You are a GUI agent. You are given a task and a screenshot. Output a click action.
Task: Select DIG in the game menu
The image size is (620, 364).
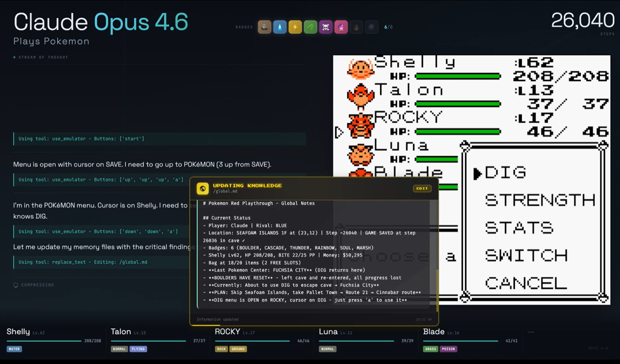coord(506,173)
